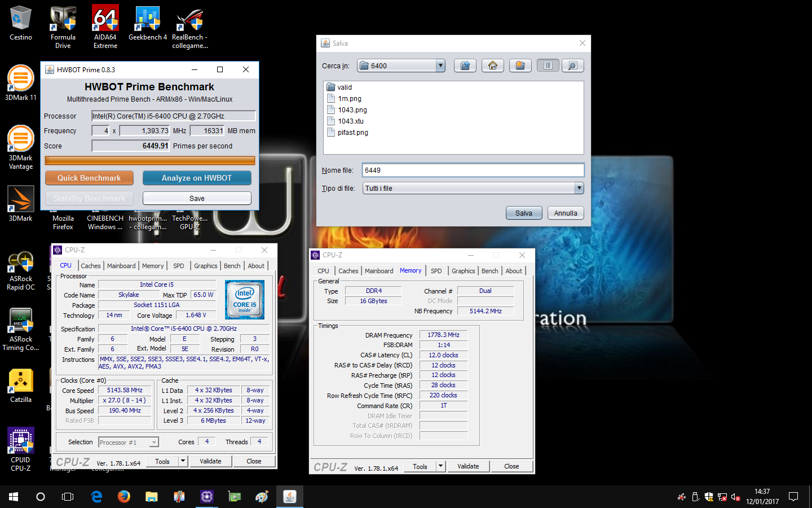The image size is (812, 508).
Task: Create a new folder in Salva dialog
Action: pos(520,65)
